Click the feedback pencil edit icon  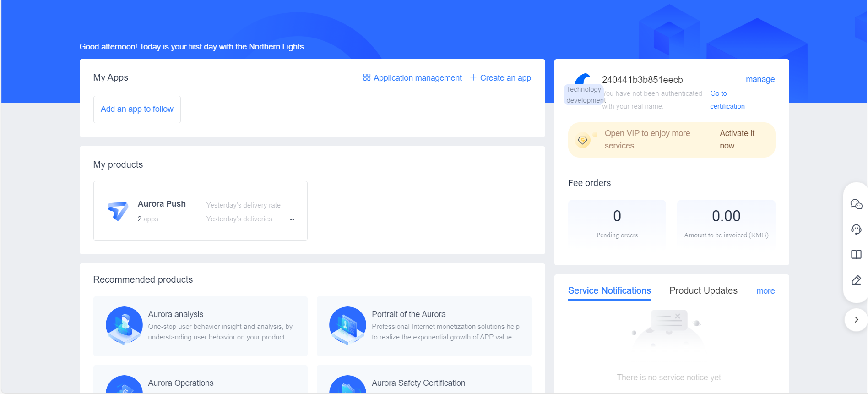point(856,280)
